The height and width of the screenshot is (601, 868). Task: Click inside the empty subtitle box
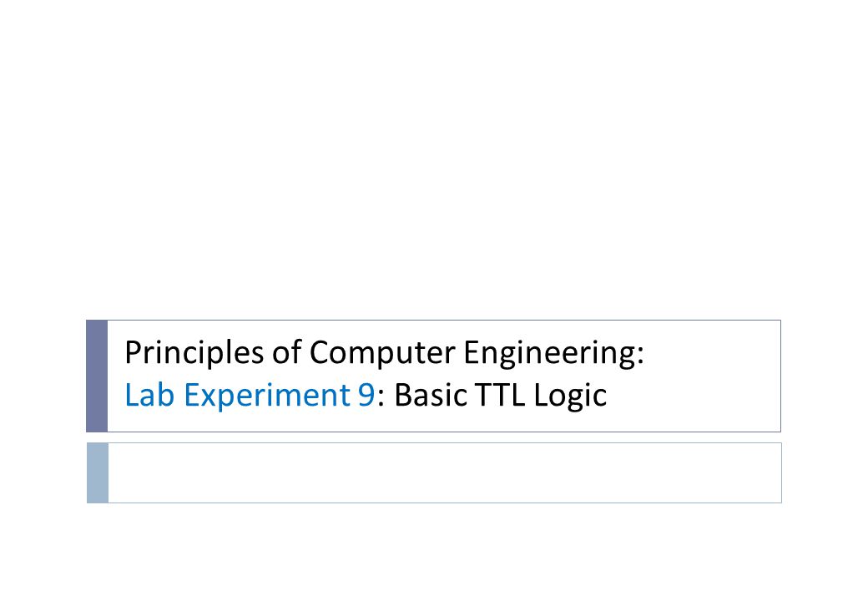tap(445, 472)
